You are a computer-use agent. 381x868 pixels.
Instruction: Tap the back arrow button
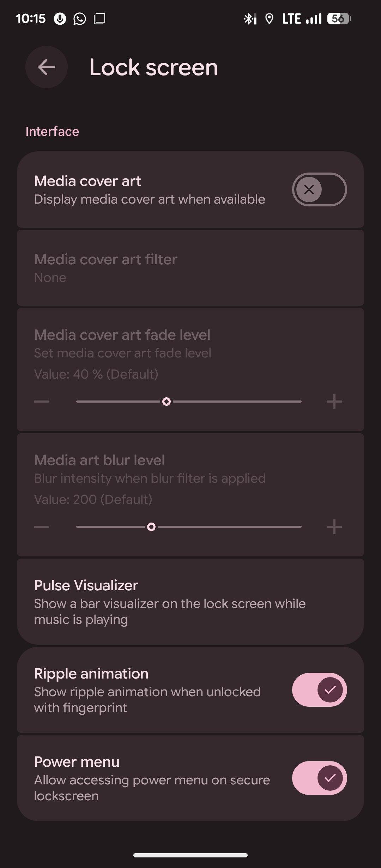coord(47,67)
